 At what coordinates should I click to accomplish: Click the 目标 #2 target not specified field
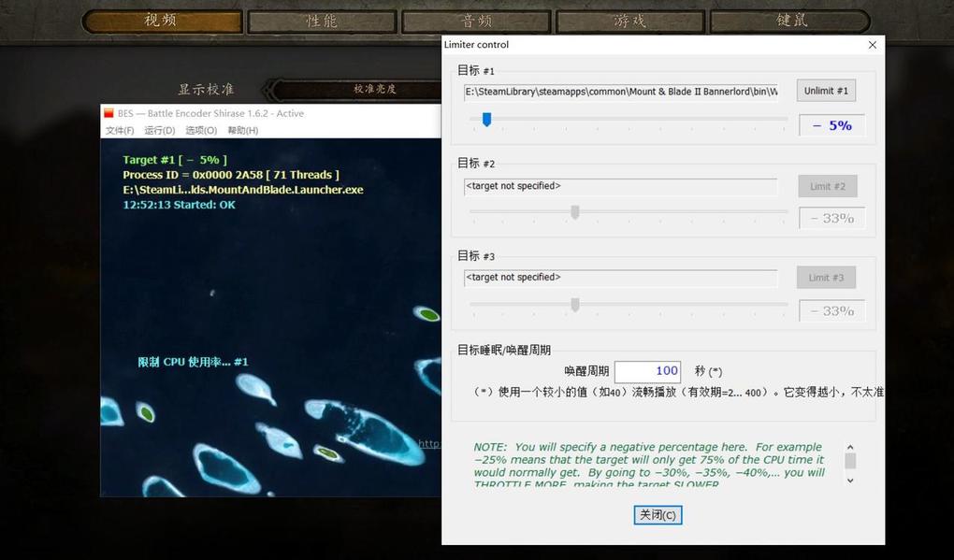click(621, 187)
